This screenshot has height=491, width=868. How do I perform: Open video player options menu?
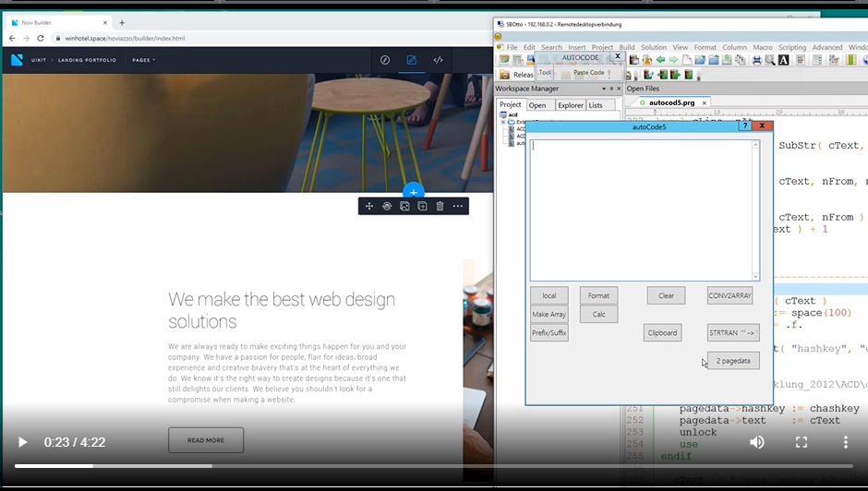click(845, 442)
